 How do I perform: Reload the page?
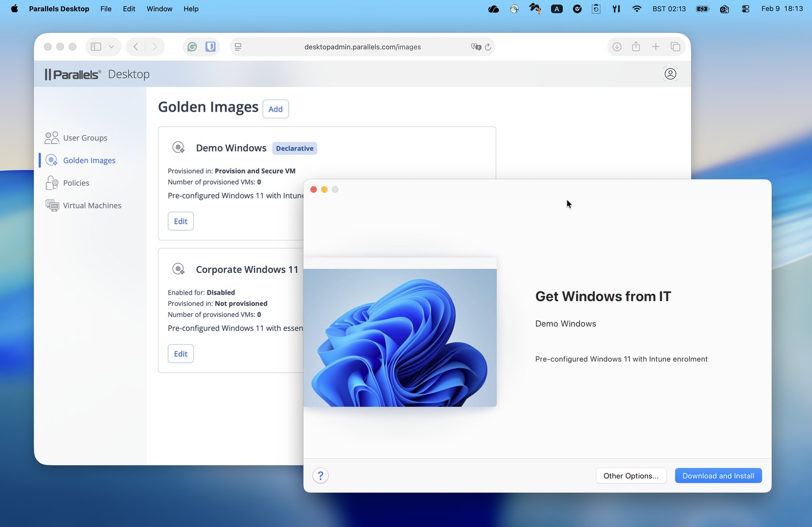coord(488,47)
